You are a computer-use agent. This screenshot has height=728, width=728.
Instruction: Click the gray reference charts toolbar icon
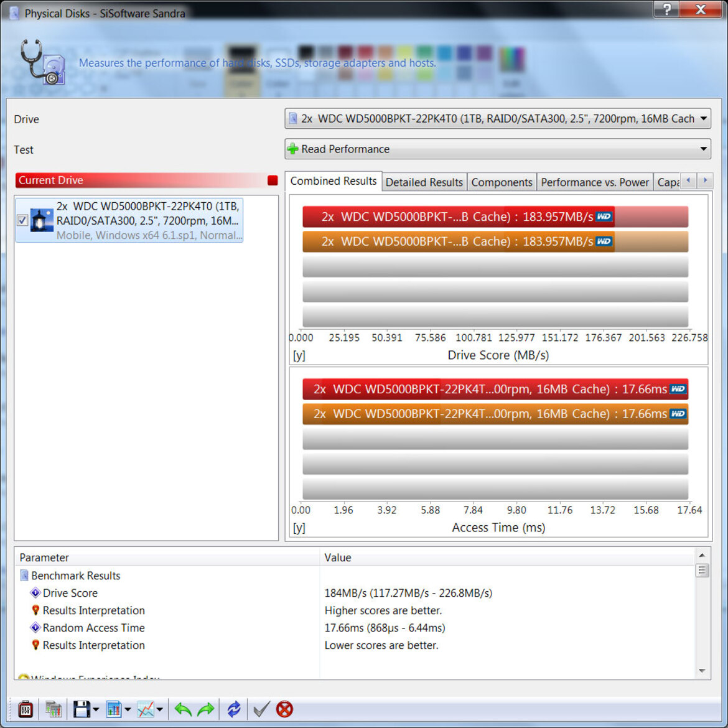pos(54,709)
